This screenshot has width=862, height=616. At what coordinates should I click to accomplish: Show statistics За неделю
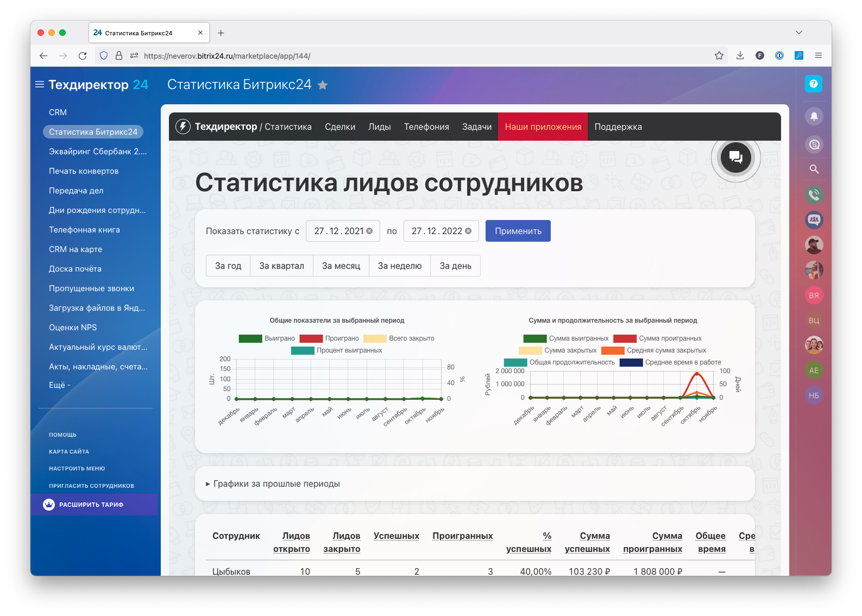400,266
